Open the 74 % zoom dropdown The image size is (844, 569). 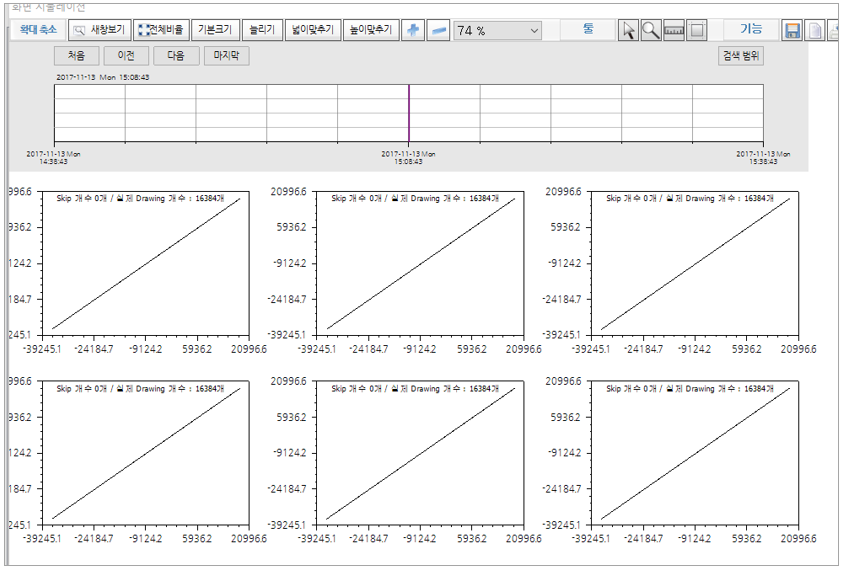[497, 31]
